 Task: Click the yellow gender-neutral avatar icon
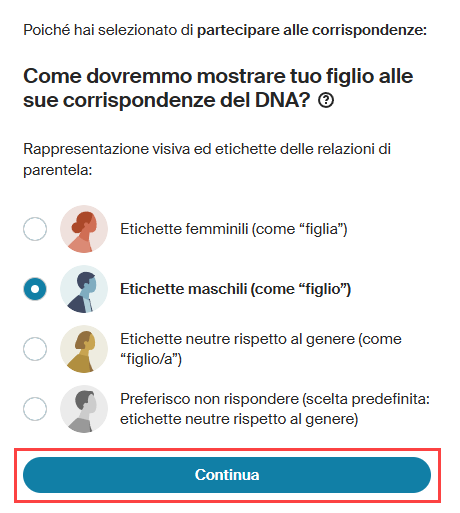pos(84,349)
